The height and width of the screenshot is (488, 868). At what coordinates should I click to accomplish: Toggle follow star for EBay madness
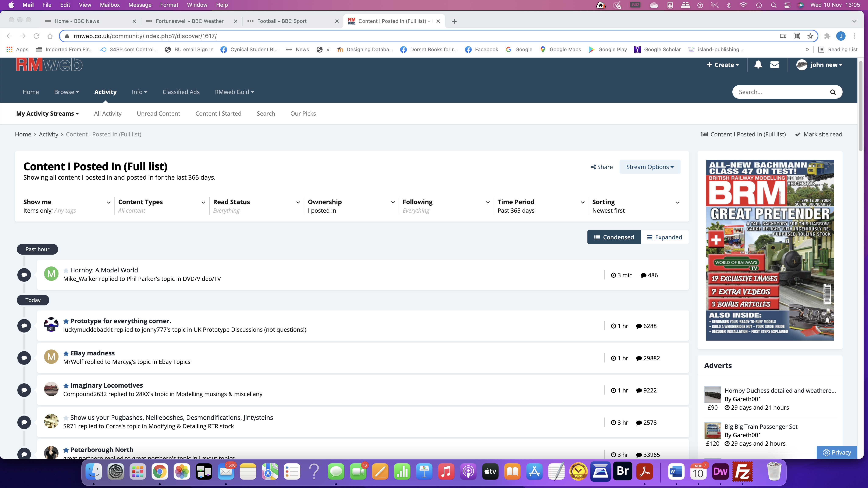click(66, 353)
